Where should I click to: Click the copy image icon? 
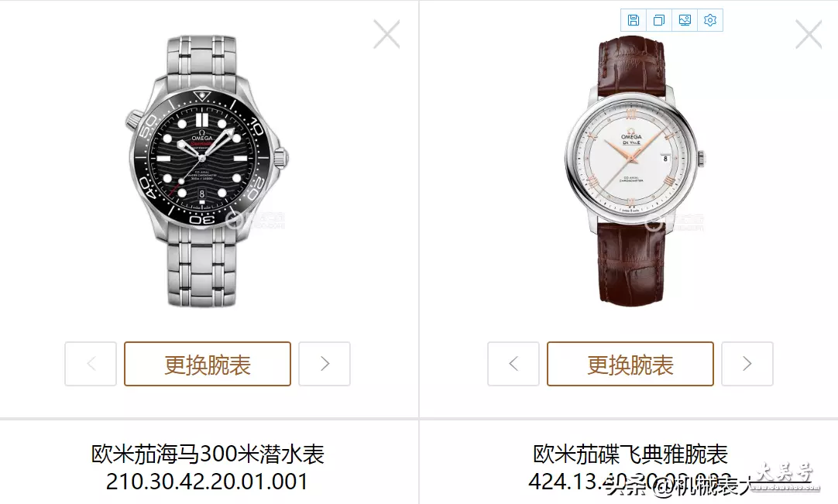click(x=659, y=20)
